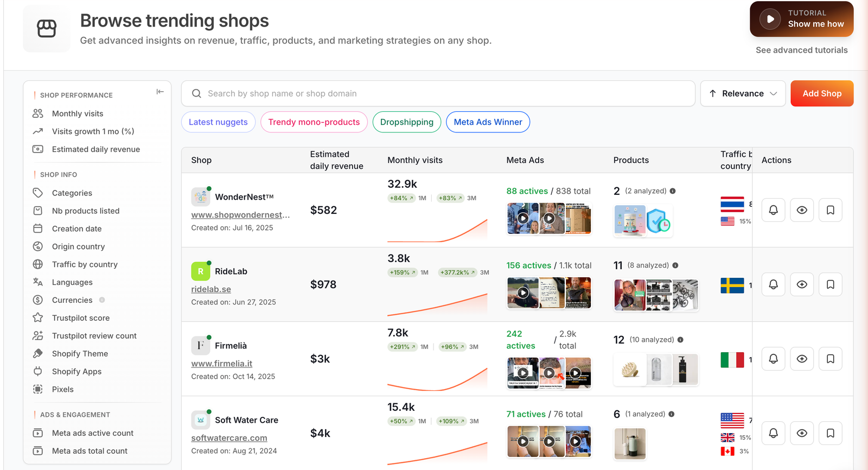Toggle tracking eye for Soft Water Care
Screen dimensions: 868x470
(x=802, y=433)
